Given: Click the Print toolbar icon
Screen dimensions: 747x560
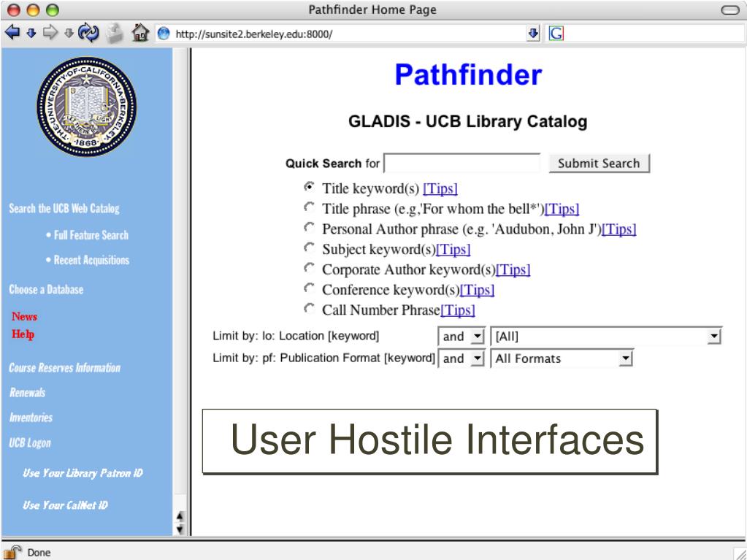Looking at the screenshot, I should click(x=115, y=34).
